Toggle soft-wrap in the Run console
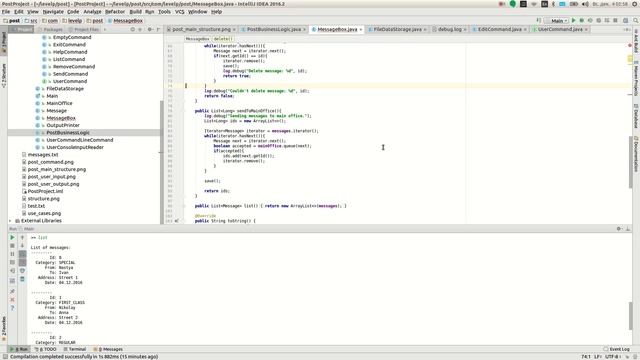 (x=22, y=254)
